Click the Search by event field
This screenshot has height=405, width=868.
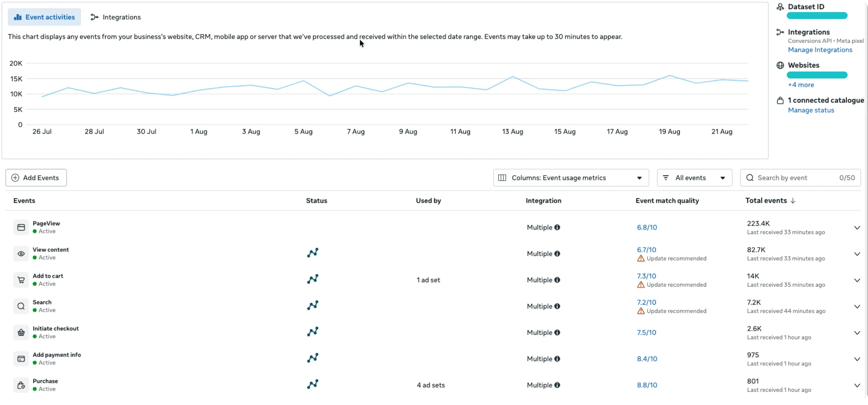(x=800, y=178)
